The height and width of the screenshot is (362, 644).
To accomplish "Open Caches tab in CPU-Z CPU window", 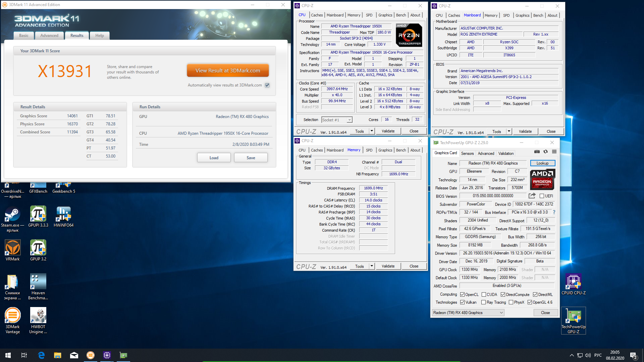I will point(317,15).
